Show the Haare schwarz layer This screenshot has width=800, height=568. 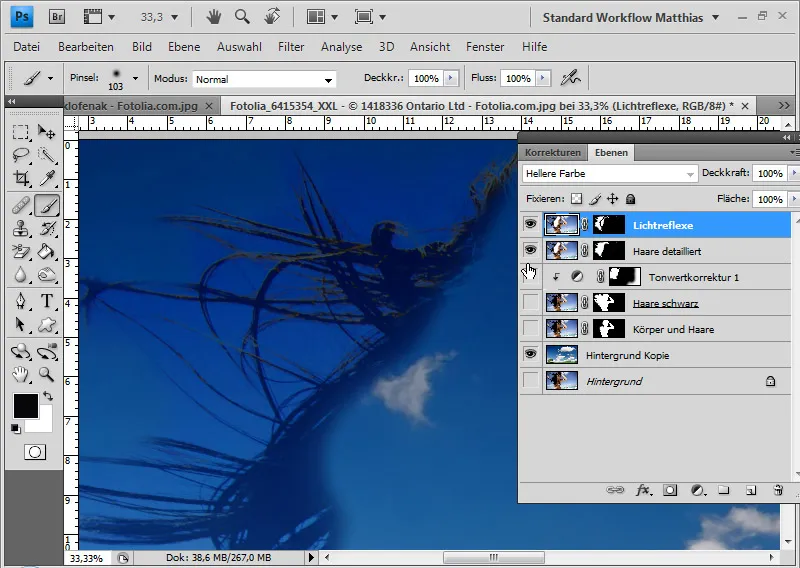(x=531, y=303)
